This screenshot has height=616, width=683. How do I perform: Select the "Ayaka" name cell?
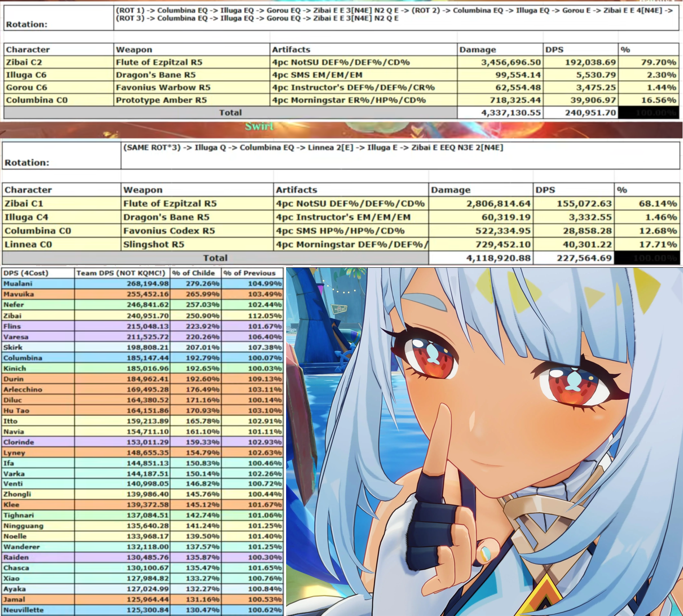point(38,589)
